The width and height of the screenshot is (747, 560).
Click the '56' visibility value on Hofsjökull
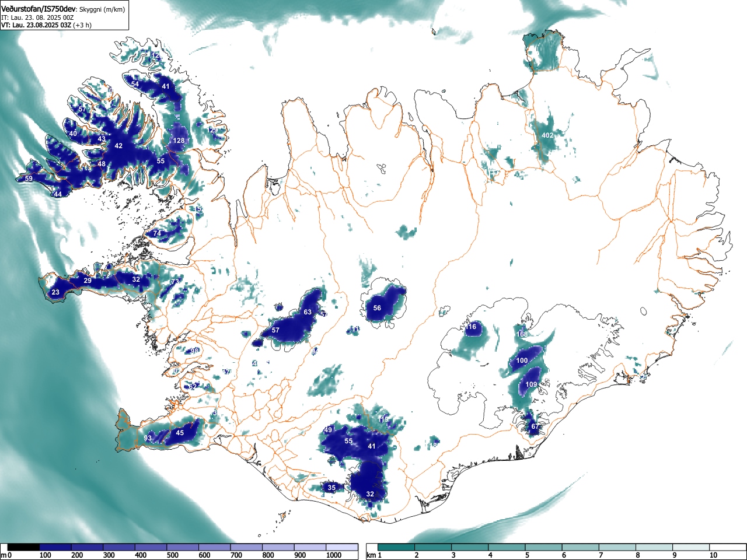click(377, 309)
